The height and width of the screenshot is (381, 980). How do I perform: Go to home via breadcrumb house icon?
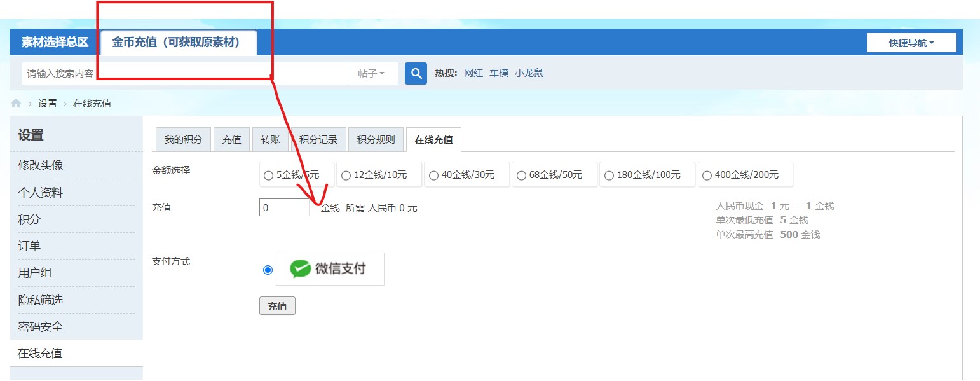[x=17, y=103]
